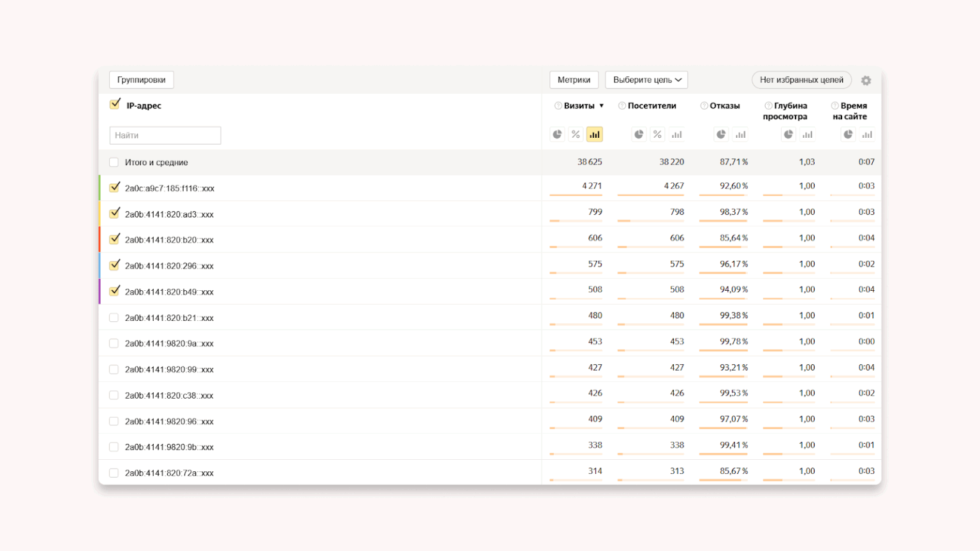Viewport: 980px width, 551px height.
Task: Sort by Время на сайте column header
Action: tap(850, 111)
